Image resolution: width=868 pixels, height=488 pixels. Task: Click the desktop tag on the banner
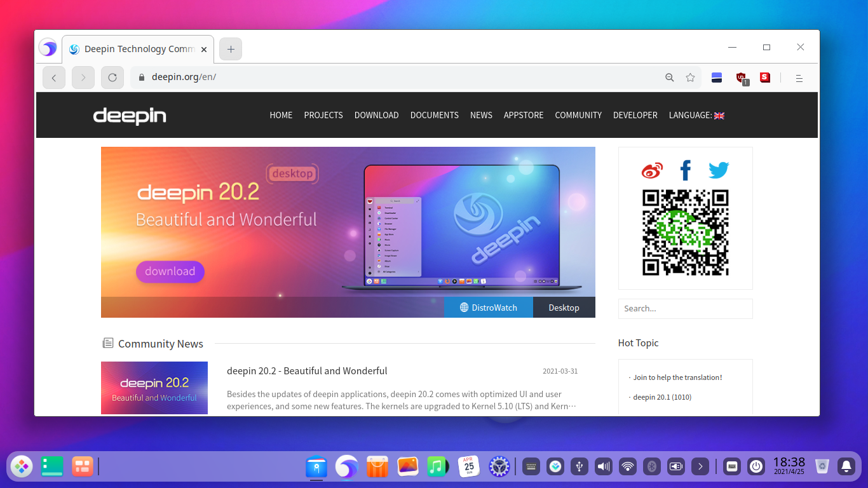(292, 173)
